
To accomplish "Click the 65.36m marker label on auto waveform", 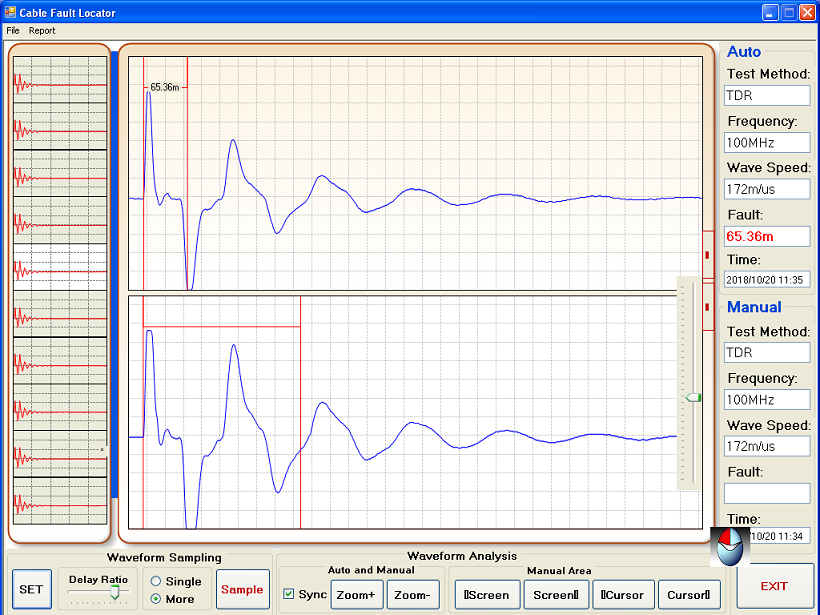I will [165, 87].
